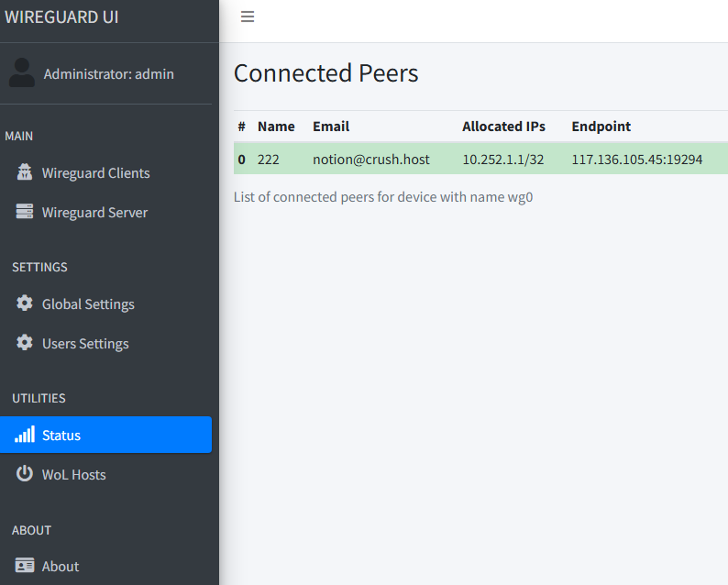Select the Users Settings menu item
Viewport: 728px width, 585px height.
coord(85,344)
